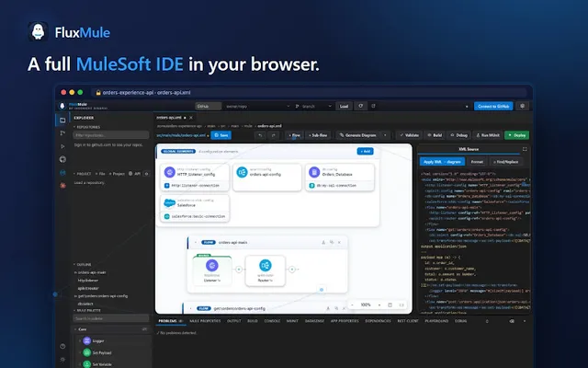
Task: Click the Find/Replace button
Action: click(506, 162)
